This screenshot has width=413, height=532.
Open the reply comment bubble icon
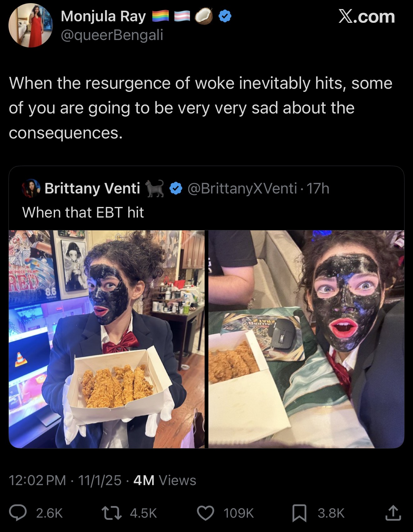point(18,513)
